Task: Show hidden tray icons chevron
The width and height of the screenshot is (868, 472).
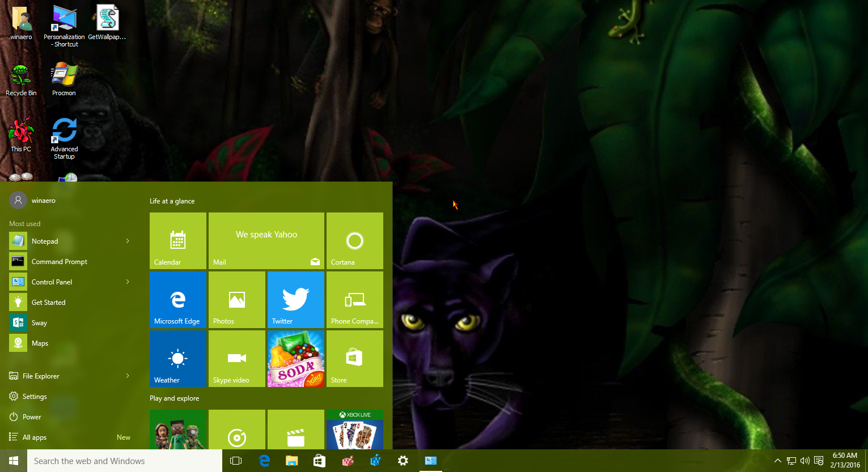Action: pos(777,461)
